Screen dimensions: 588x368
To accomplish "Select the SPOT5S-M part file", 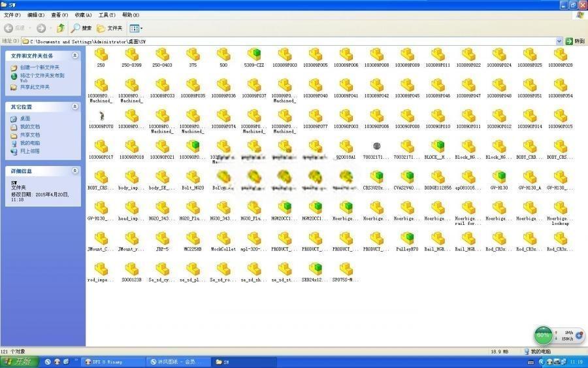I will point(346,270).
